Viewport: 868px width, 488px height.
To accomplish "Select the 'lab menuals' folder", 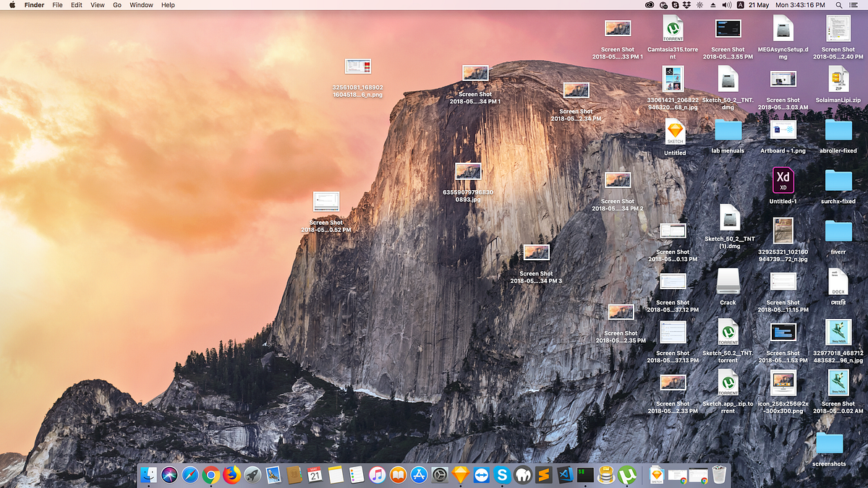I will point(728,130).
